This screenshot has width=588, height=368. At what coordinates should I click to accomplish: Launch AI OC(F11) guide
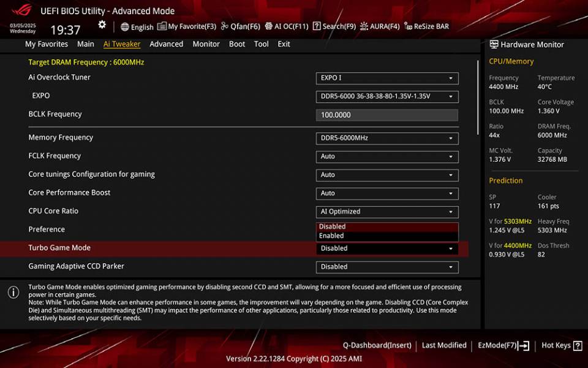[x=287, y=26]
